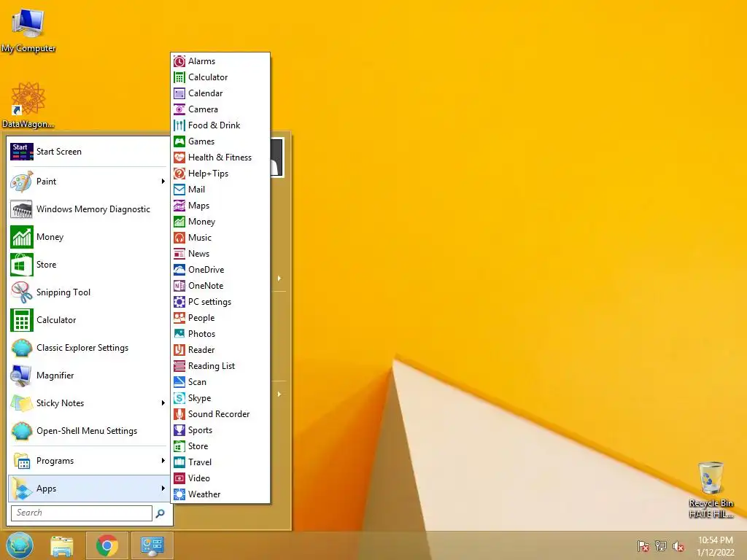Screen dimensions: 747x560
Task: Launch the Mail app
Action: (220, 190)
